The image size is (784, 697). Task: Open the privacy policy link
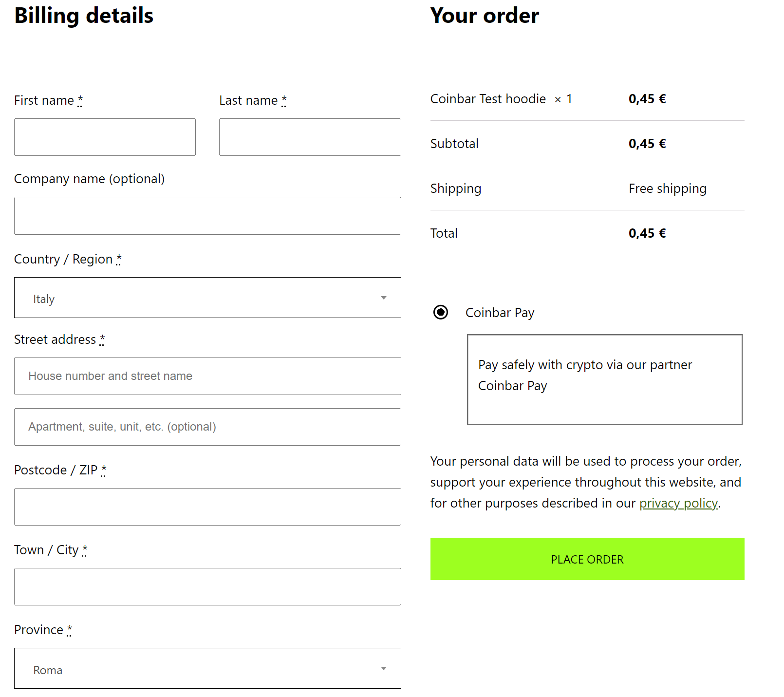(x=678, y=503)
